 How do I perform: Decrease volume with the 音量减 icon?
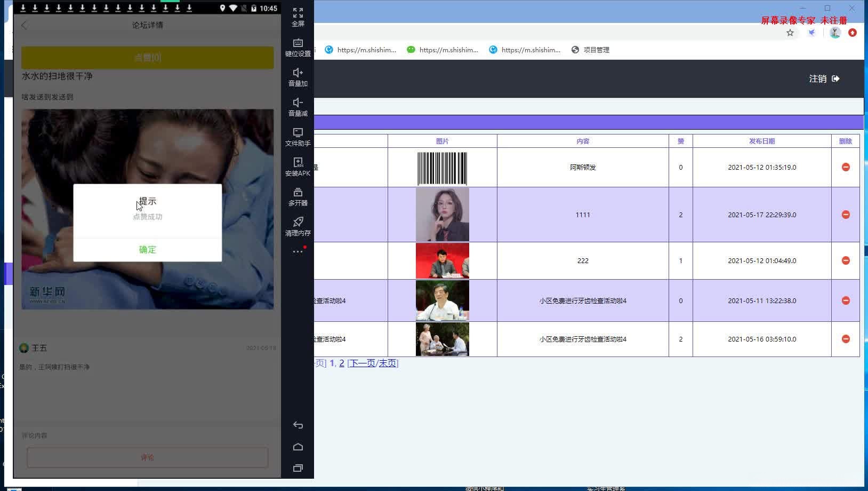pyautogui.click(x=298, y=106)
